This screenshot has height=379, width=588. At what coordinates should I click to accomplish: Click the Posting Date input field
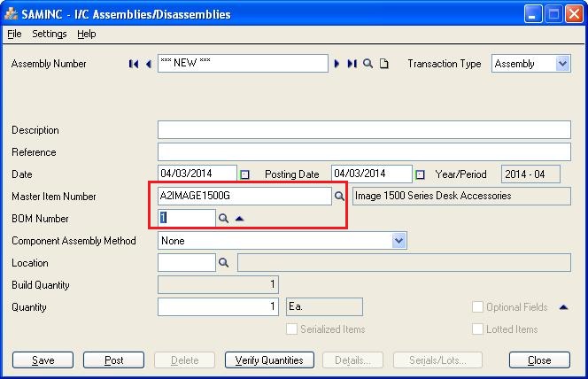(372, 174)
